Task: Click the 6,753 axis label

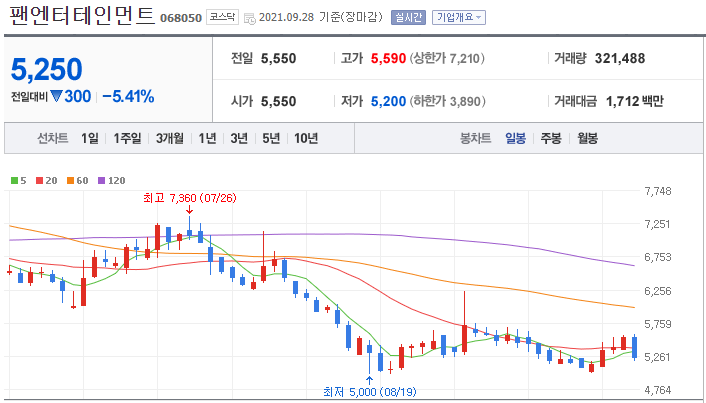Action: (x=658, y=258)
